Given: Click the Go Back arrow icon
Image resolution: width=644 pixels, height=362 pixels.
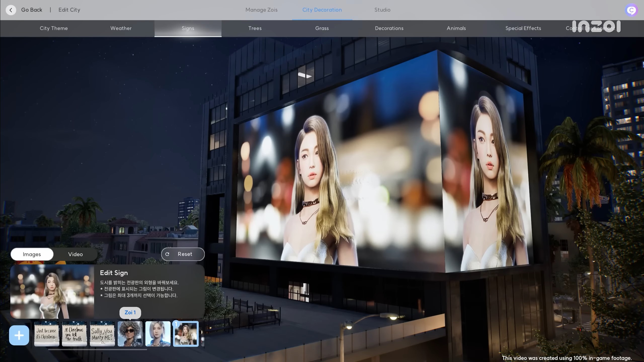Looking at the screenshot, I should 11,10.
